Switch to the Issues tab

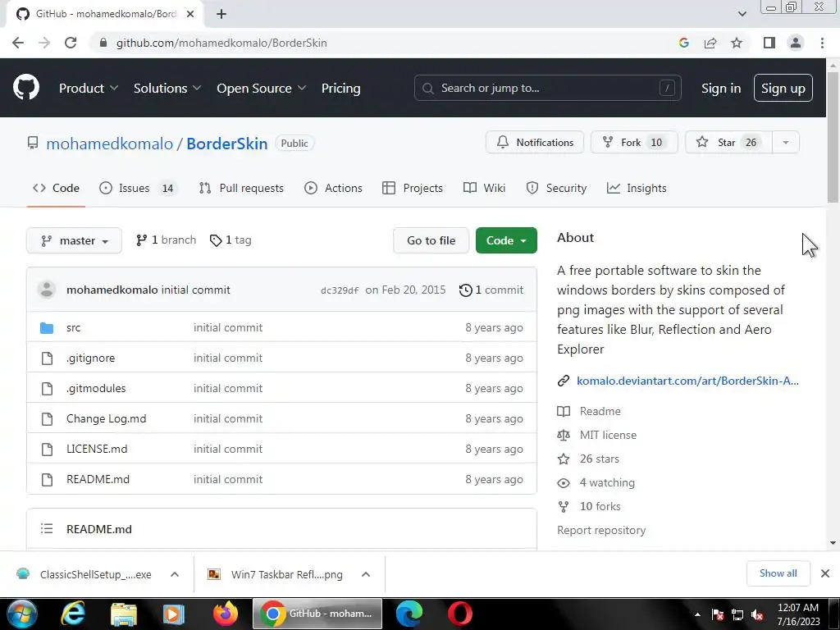(137, 188)
